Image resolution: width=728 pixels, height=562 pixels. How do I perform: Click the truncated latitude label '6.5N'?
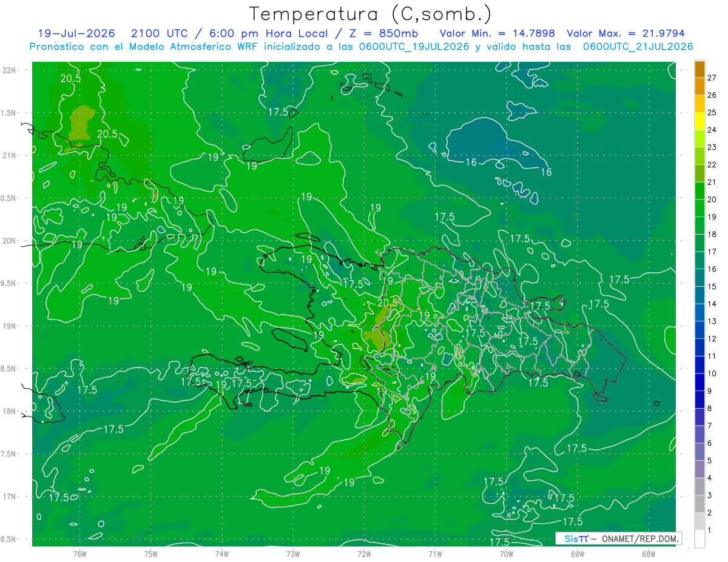(9, 539)
